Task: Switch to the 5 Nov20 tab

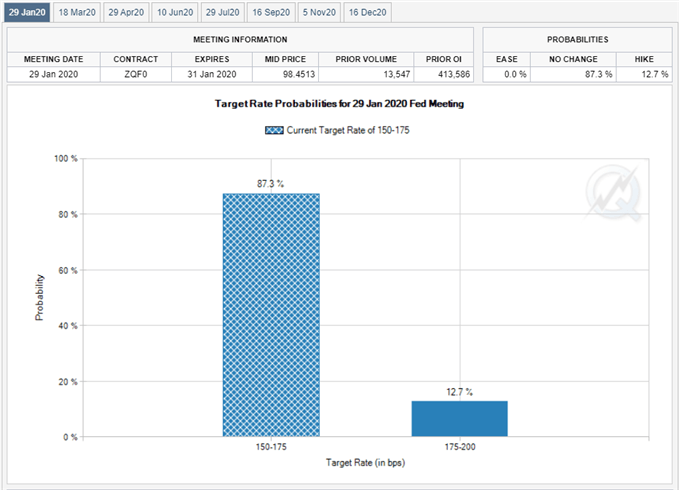Action: click(x=319, y=12)
